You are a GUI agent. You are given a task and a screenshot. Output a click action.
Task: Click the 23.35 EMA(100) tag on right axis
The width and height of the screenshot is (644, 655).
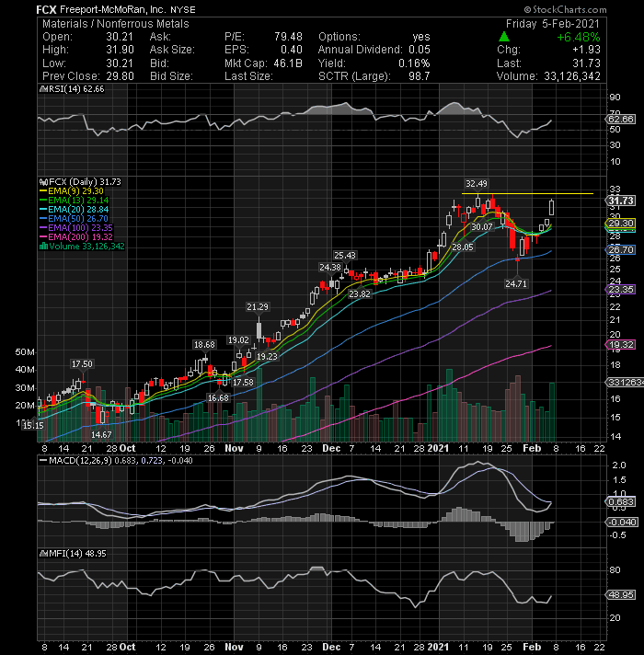coord(620,290)
